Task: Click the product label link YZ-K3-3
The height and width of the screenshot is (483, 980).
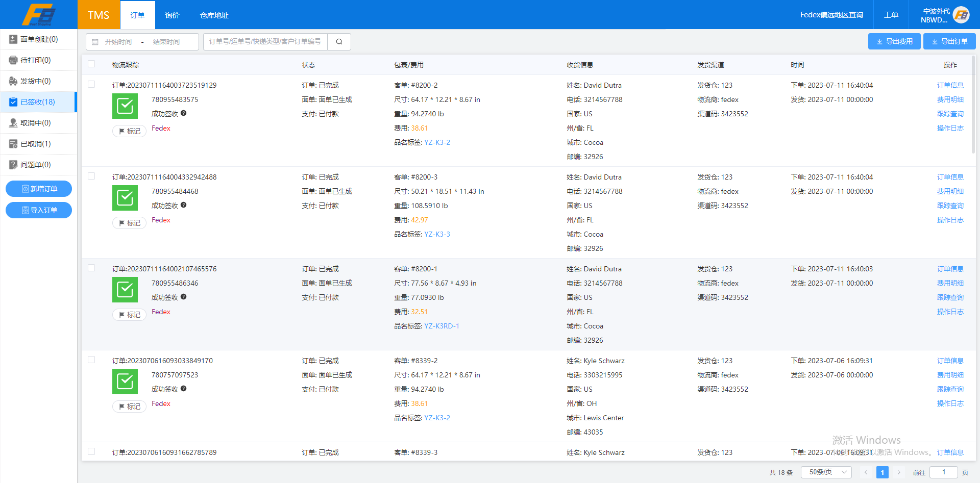Action: click(x=437, y=234)
